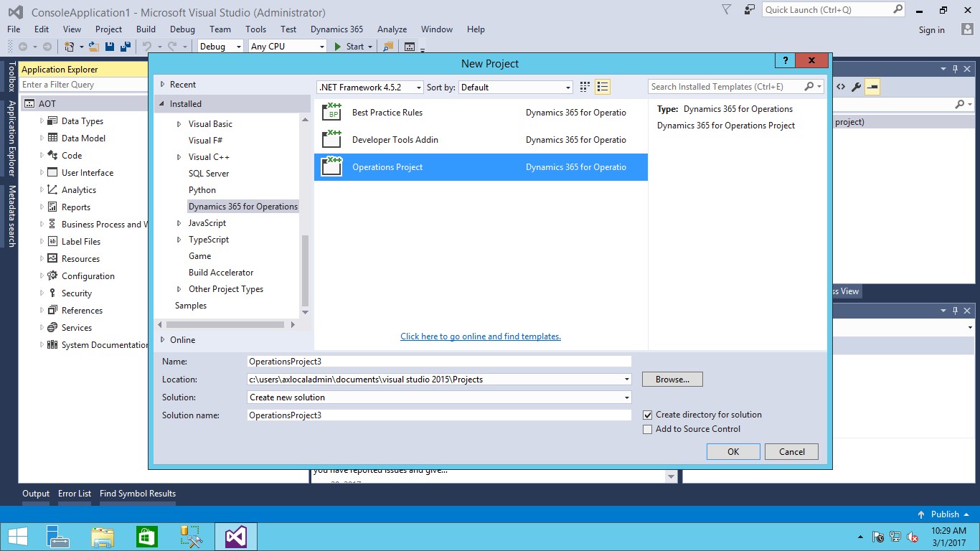Click the New Project toolbar icon
The height and width of the screenshot is (551, 980).
click(x=70, y=47)
